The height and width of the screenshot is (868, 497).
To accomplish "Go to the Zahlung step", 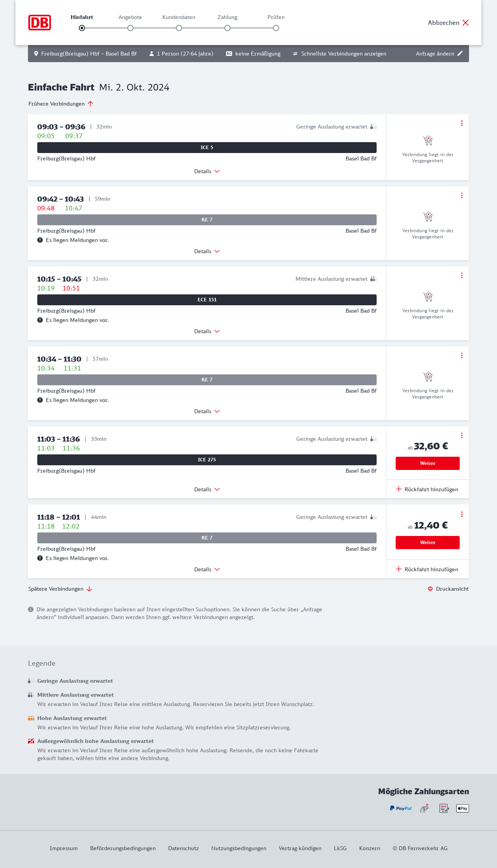I will pyautogui.click(x=228, y=28).
